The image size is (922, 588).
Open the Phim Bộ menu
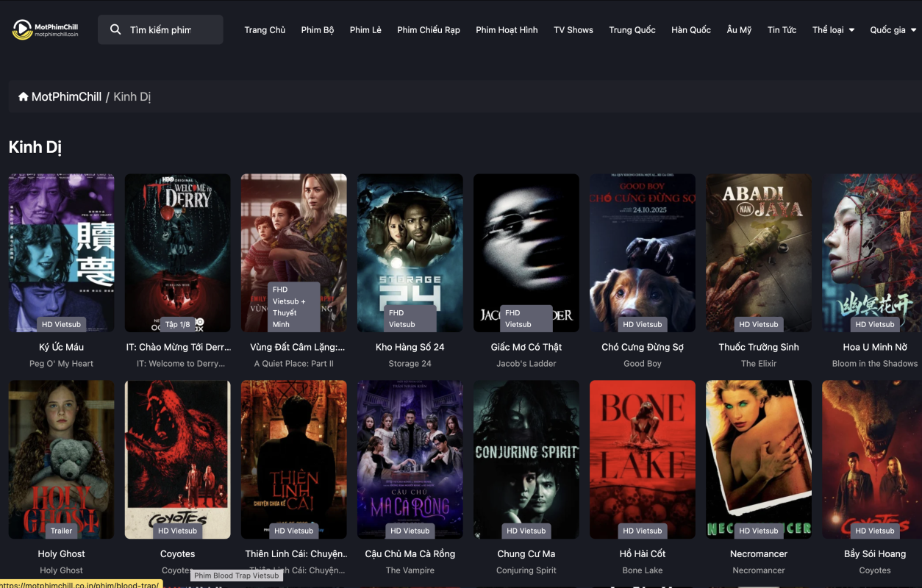click(x=318, y=30)
